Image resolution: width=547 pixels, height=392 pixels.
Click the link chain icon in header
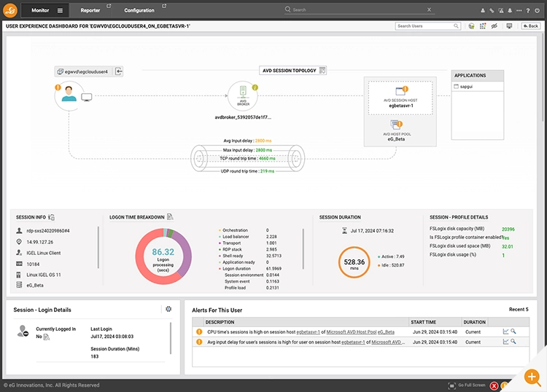[492, 11]
